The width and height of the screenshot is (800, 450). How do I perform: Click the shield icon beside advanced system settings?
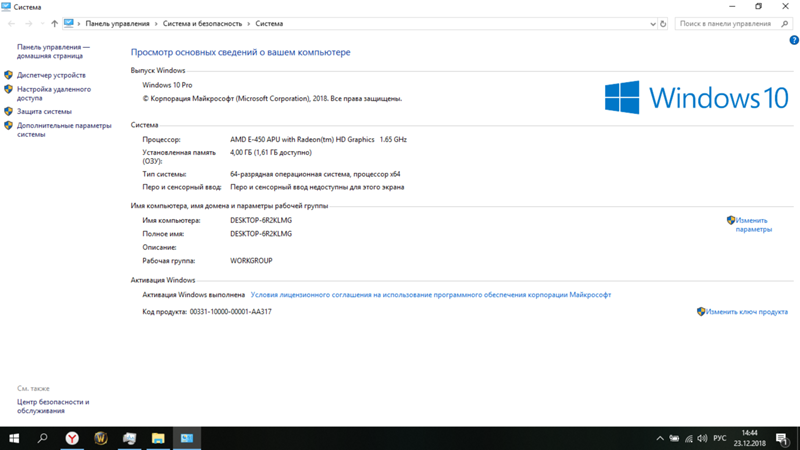coord(8,126)
